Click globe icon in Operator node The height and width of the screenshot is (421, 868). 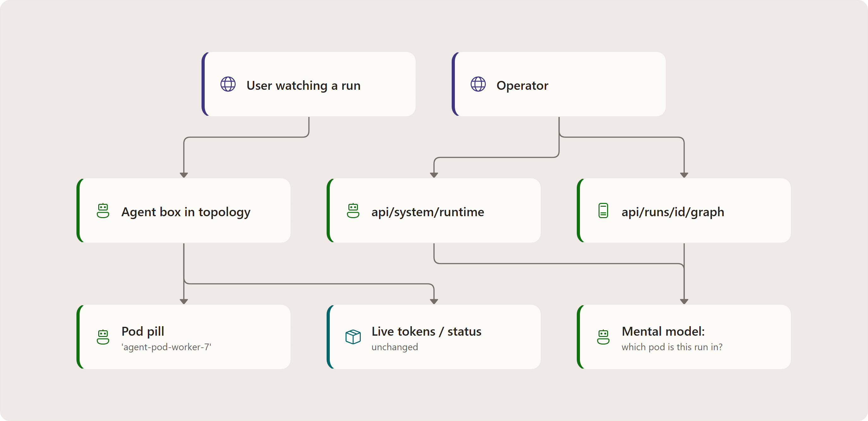pos(478,84)
